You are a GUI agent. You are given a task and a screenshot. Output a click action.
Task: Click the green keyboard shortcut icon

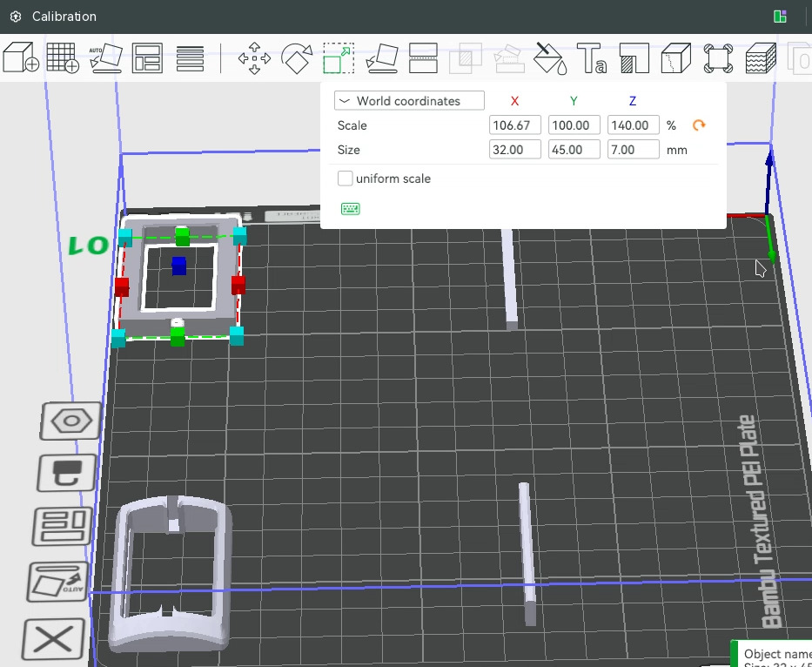(351, 209)
